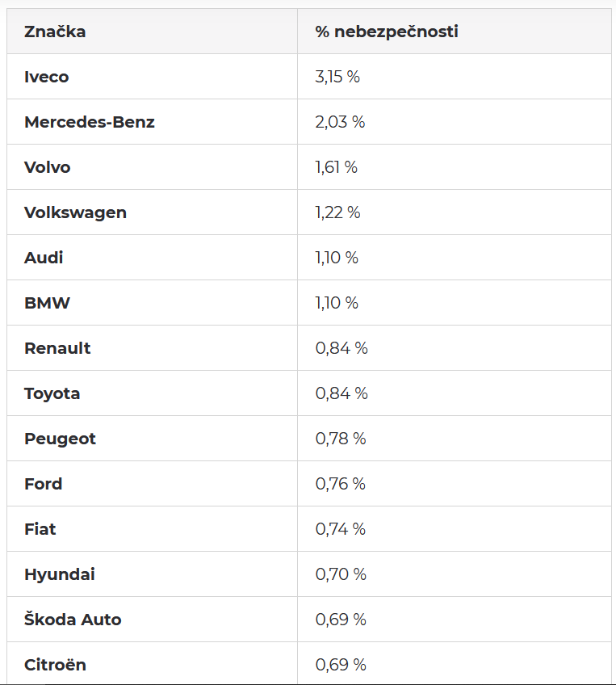
Task: Click the percentage value in Toyota row
Action: click(x=342, y=393)
